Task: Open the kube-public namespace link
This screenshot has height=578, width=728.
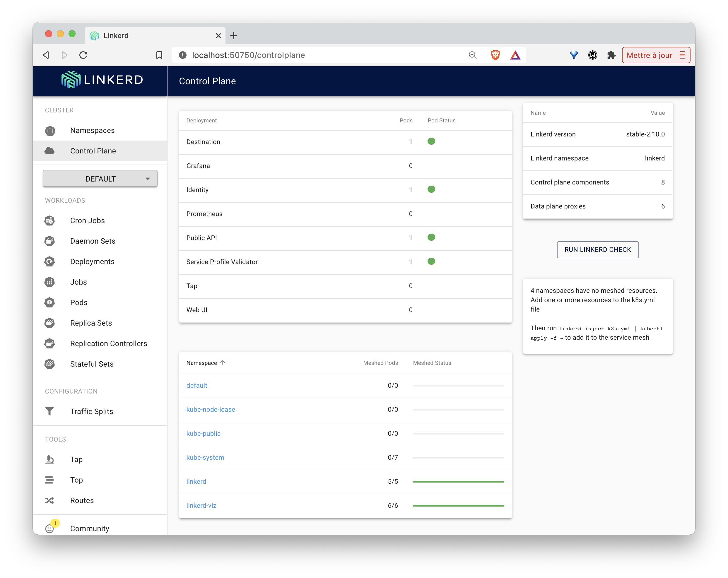Action: [x=203, y=433]
